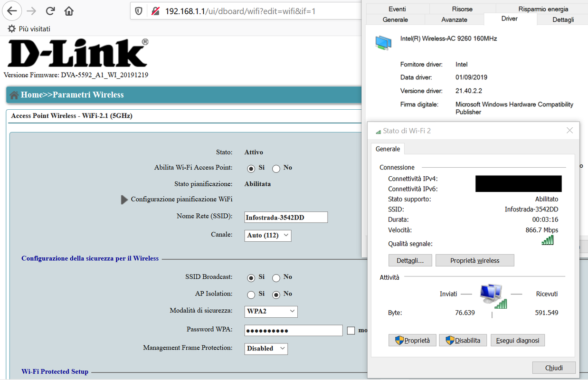The height and width of the screenshot is (380, 588).
Task: Click the Data driver 01/09/2019 value
Action: pos(471,77)
